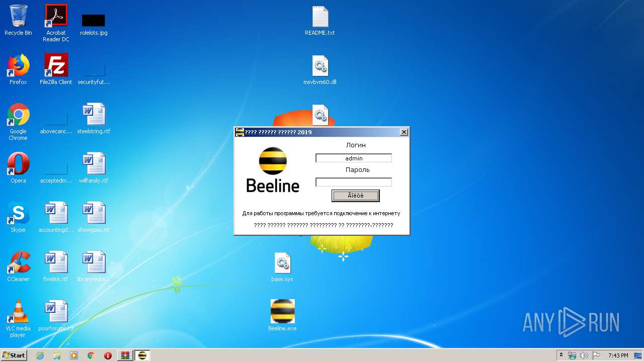This screenshot has height=362, width=644.
Task: Show hidden system tray icons
Action: point(561,355)
